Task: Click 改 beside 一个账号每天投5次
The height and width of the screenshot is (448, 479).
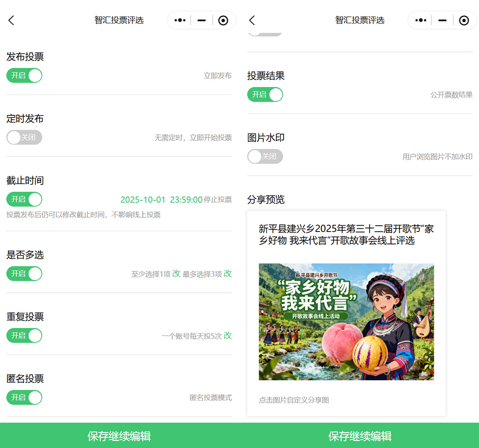Action: (228, 336)
